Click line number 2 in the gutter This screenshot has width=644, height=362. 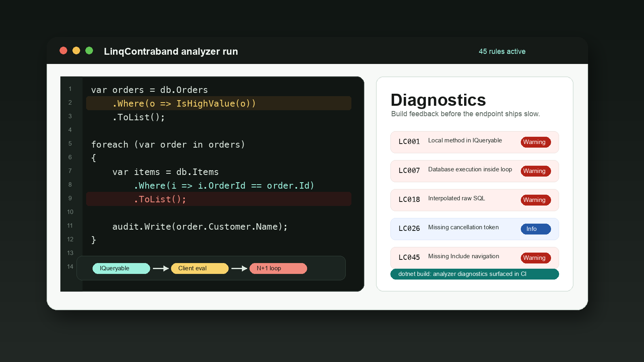(70, 103)
